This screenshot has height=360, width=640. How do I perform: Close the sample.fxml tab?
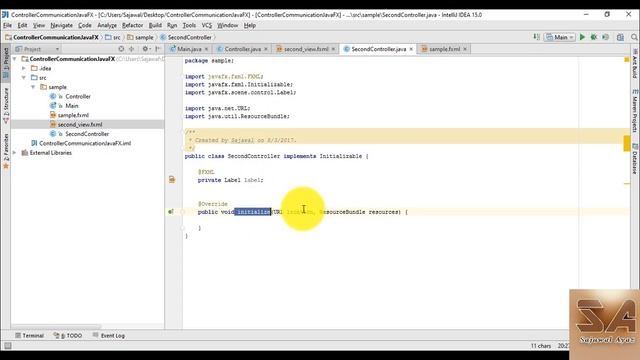465,49
